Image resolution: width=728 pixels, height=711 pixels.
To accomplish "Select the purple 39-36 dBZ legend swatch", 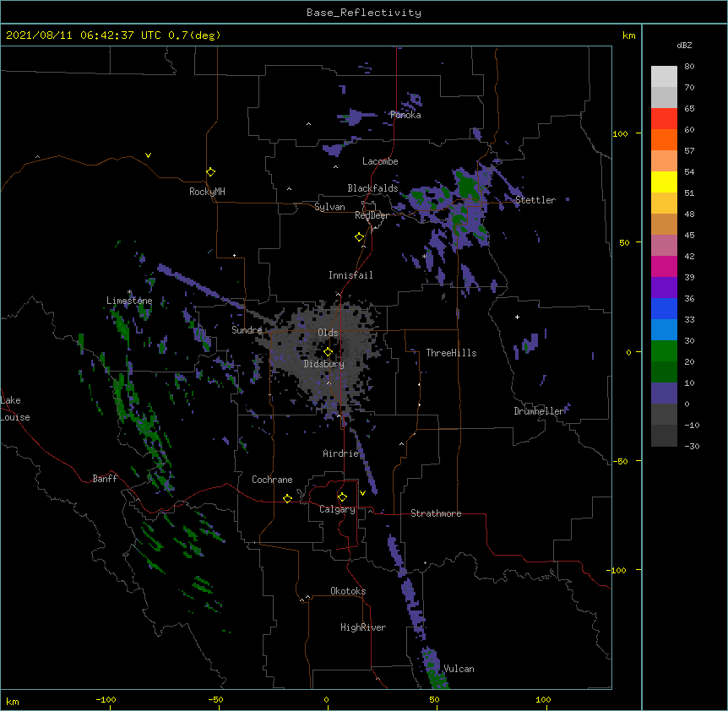I will click(x=664, y=288).
